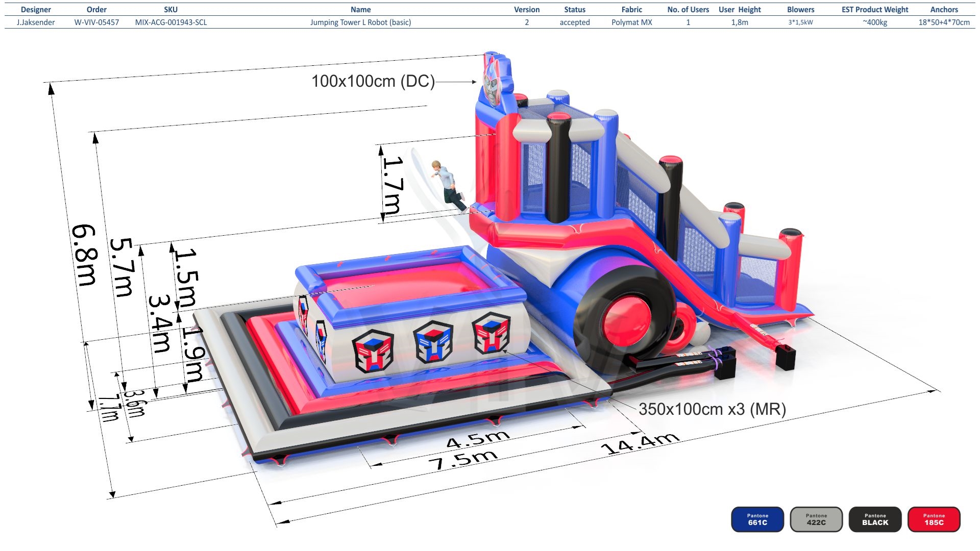Click the 7.7m dimension label
This screenshot has height=551, width=980.
tap(109, 408)
